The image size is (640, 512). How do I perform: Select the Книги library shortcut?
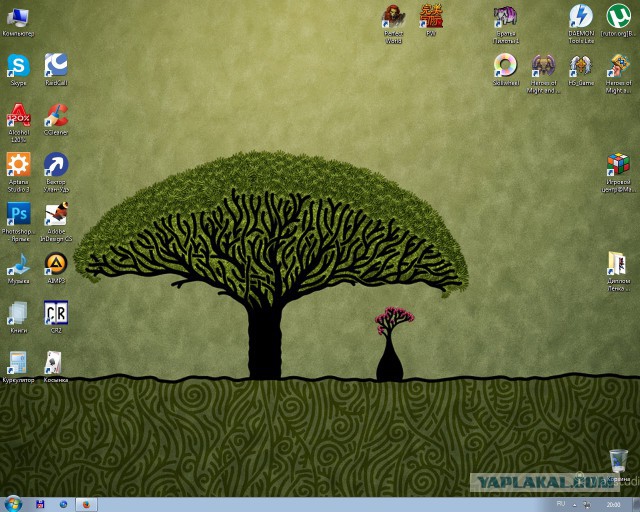(18, 318)
